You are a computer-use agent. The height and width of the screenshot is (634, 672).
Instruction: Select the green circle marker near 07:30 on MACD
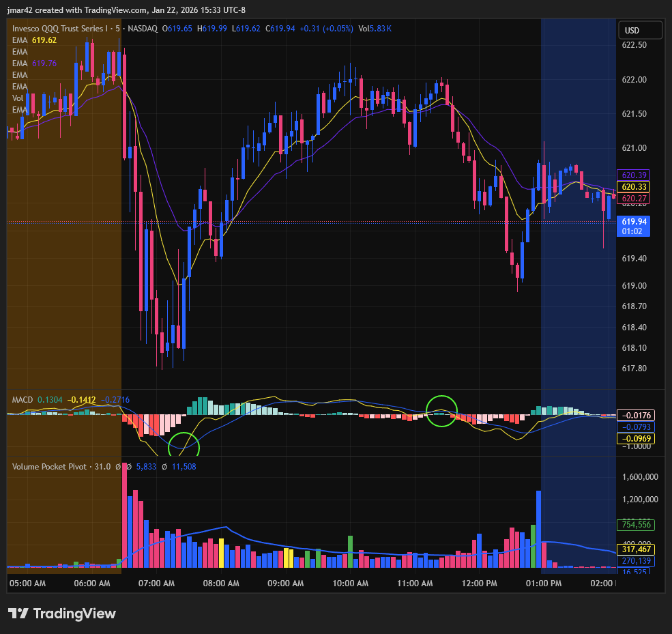pos(184,446)
